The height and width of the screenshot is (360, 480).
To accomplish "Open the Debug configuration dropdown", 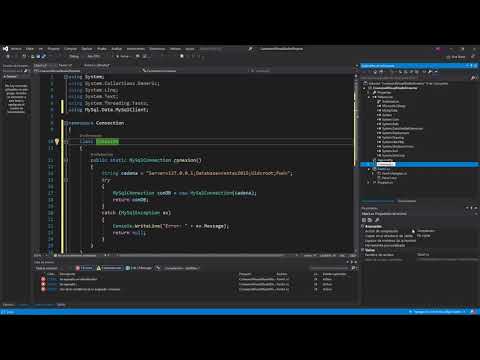I will click(x=75, y=56).
